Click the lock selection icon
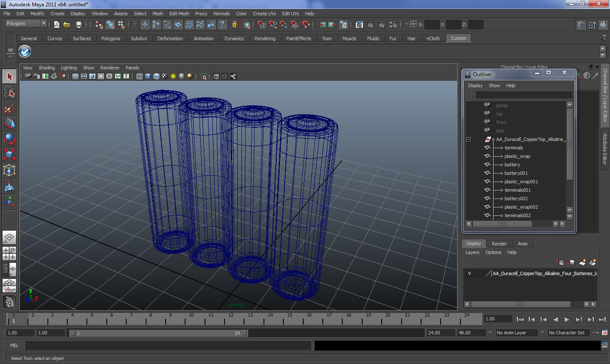Viewport: 610px width, 364px height. tap(235, 25)
